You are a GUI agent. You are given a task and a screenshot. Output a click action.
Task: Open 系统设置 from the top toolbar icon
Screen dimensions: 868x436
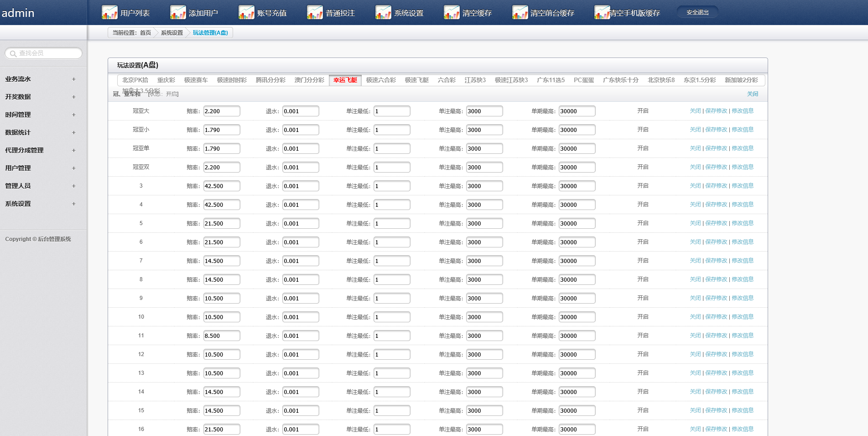pos(383,12)
